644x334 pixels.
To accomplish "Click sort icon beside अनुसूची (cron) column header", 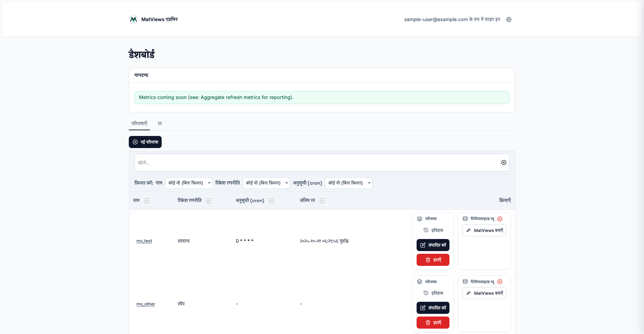I will [271, 201].
